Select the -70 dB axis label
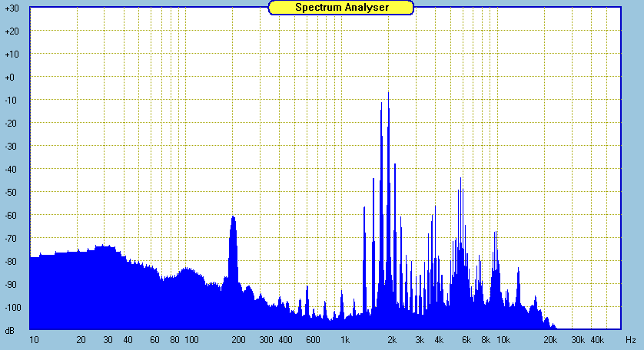Image resolution: width=644 pixels, height=350 pixels. [12, 239]
